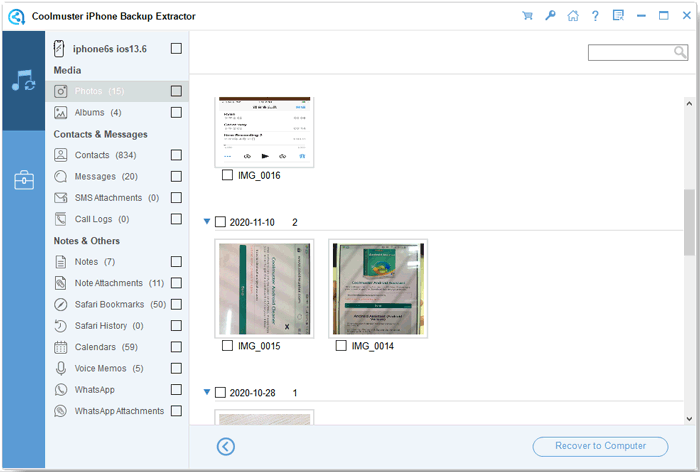This screenshot has height=472, width=700.
Task: Click the Calendars grid icon
Action: click(61, 347)
